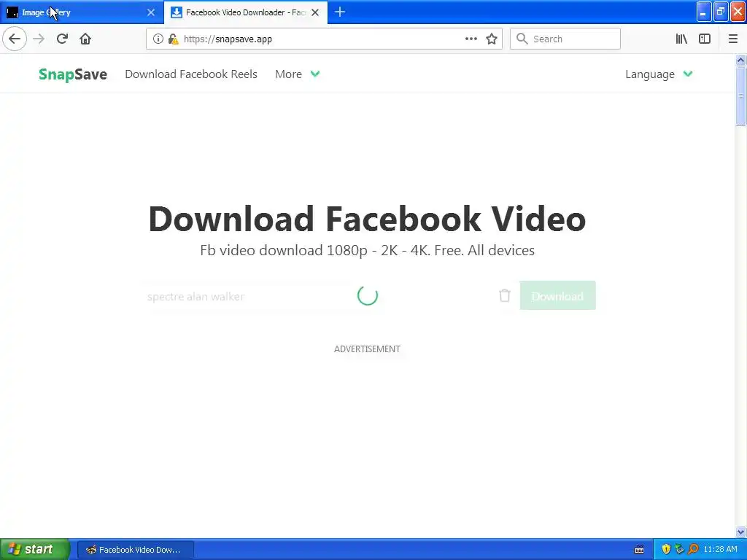Expand the Language dropdown

659,74
